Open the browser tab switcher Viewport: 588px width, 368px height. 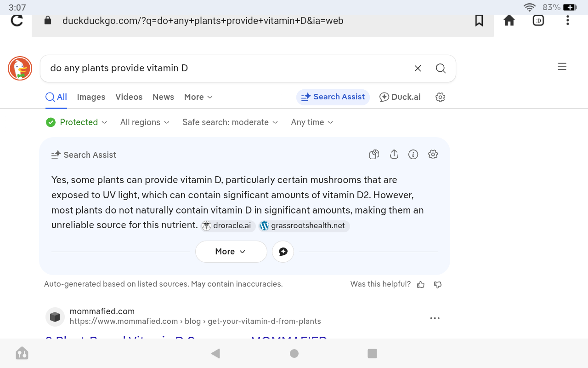[538, 21]
